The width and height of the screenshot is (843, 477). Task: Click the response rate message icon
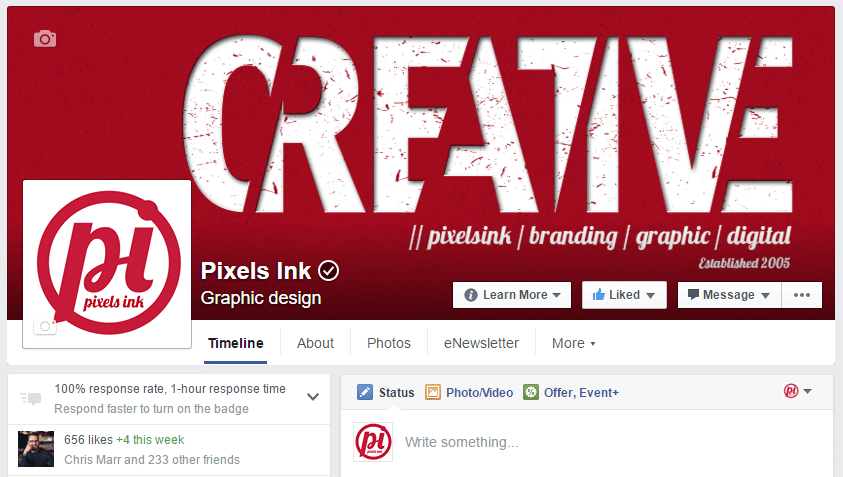pyautogui.click(x=31, y=398)
